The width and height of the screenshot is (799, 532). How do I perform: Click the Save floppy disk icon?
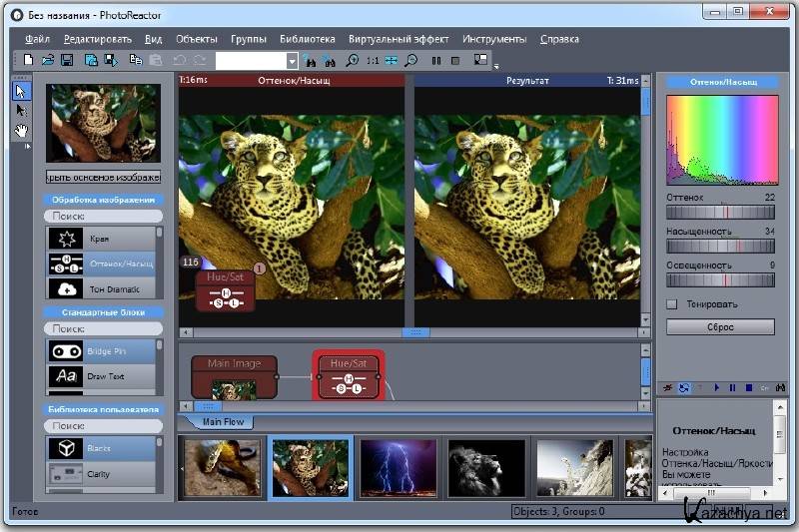(67, 61)
